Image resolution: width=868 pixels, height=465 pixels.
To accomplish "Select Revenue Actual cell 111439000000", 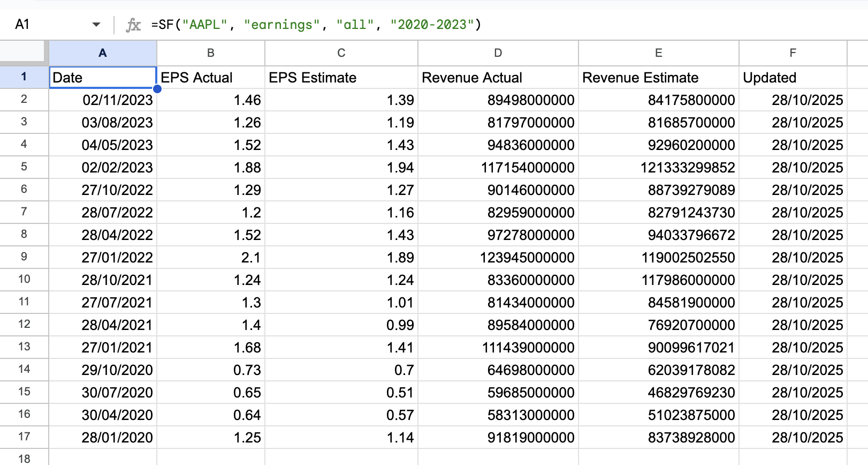I will [x=498, y=347].
